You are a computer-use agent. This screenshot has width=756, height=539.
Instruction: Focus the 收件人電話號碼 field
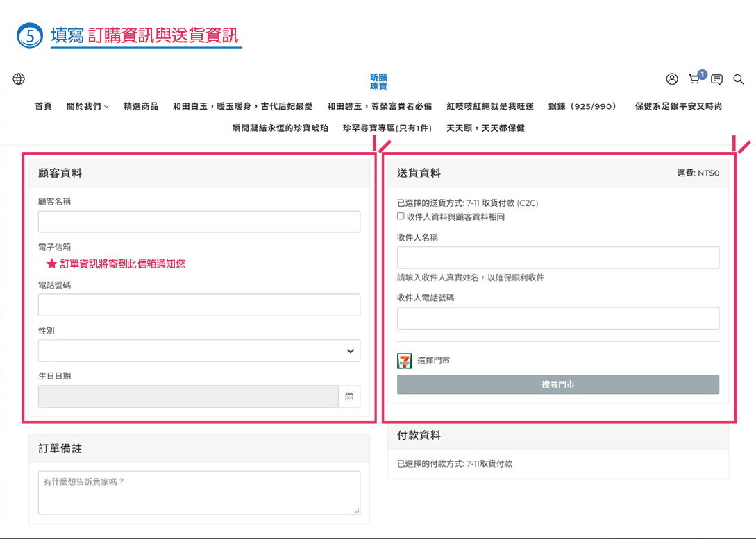point(558,318)
